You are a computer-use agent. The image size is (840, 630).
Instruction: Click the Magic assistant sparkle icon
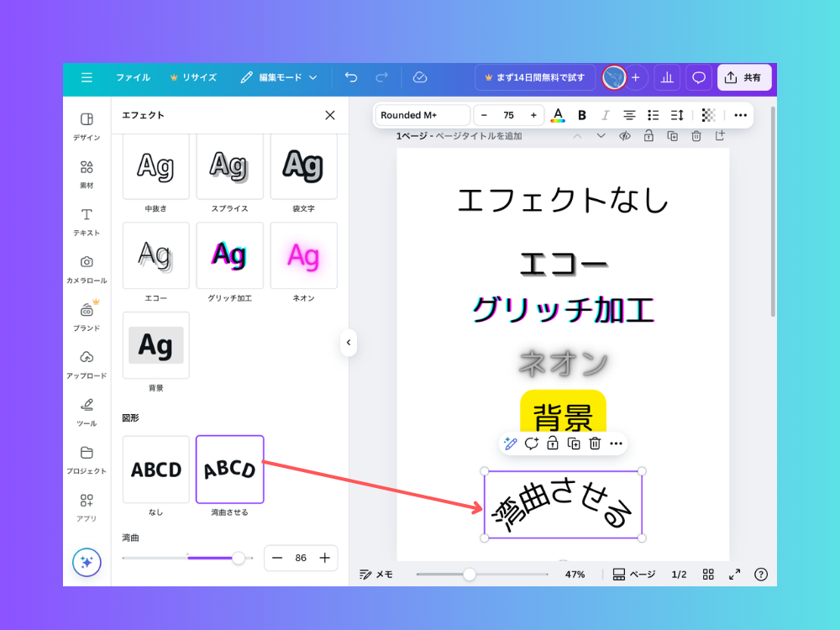(87, 563)
